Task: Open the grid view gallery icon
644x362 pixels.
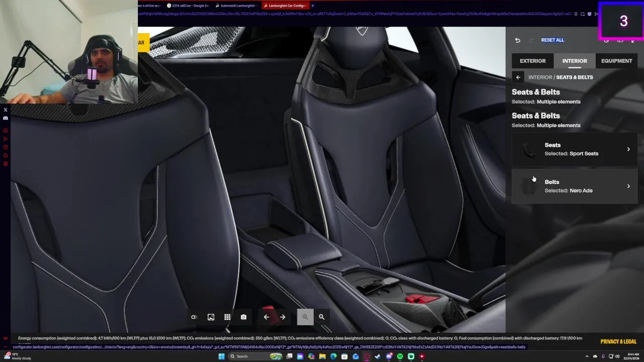Action: tap(227, 317)
